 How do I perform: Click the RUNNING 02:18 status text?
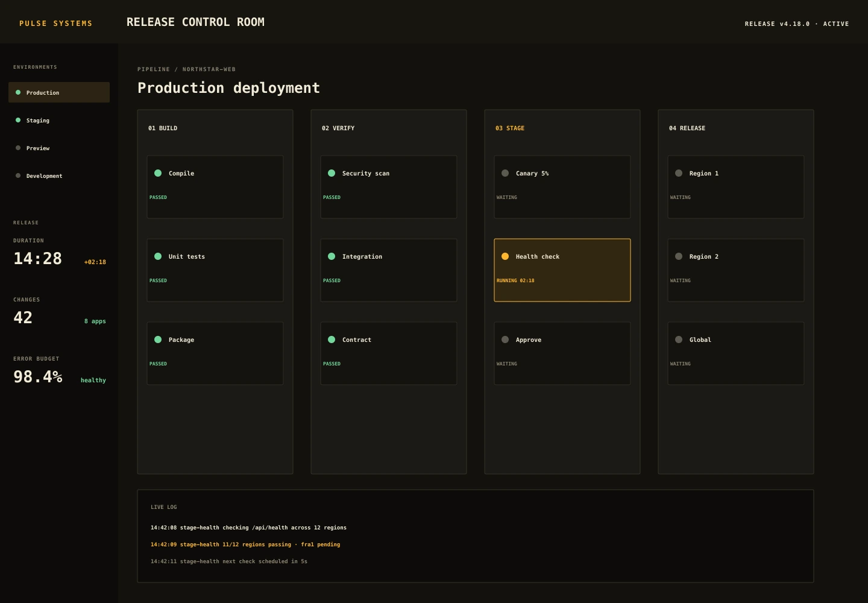tap(515, 280)
